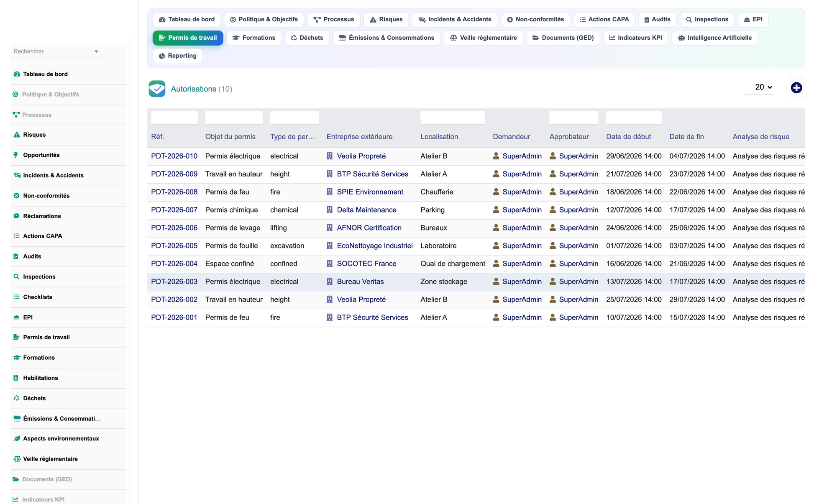The height and width of the screenshot is (504, 814).
Task: Open the Rechercher dropdown in sidebar
Action: click(x=56, y=51)
